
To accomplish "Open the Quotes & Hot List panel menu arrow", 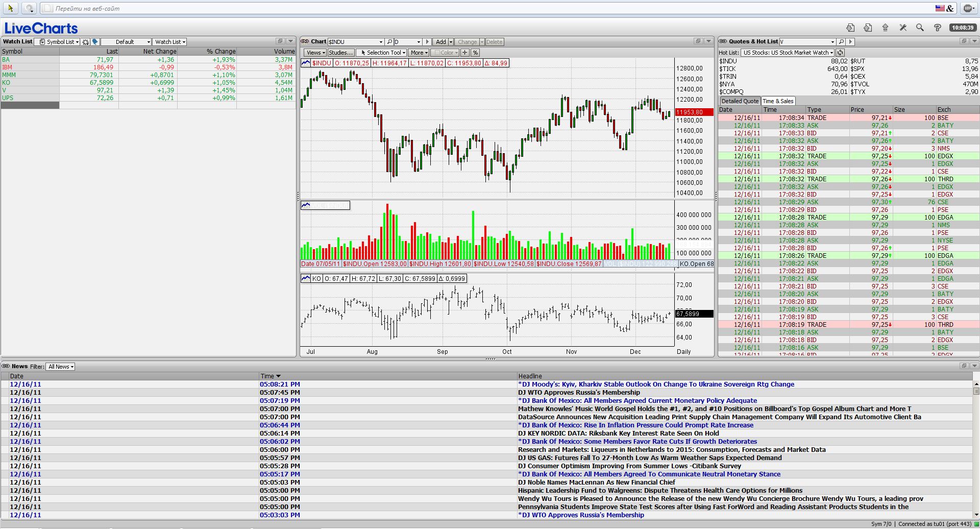I will pyautogui.click(x=974, y=41).
